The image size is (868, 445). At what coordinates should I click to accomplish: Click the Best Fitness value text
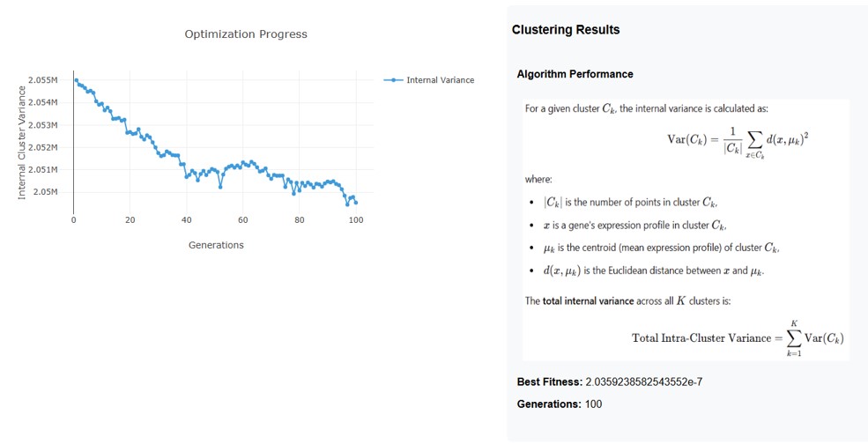pos(643,382)
